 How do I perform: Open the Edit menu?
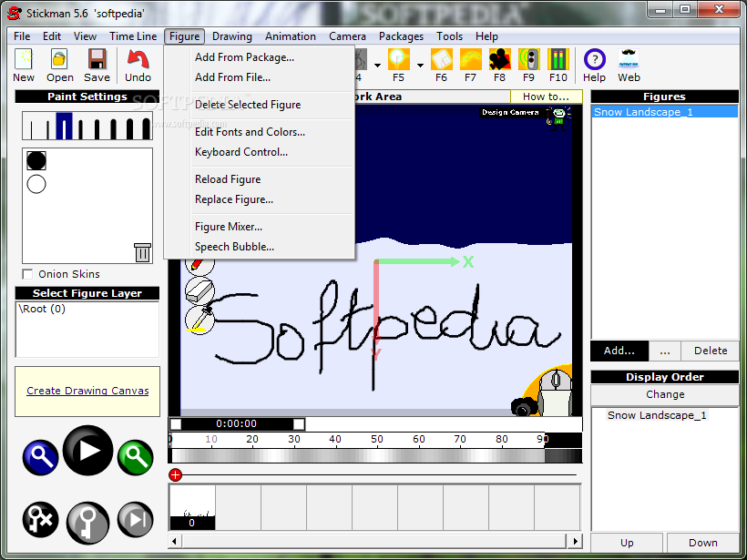tap(51, 36)
